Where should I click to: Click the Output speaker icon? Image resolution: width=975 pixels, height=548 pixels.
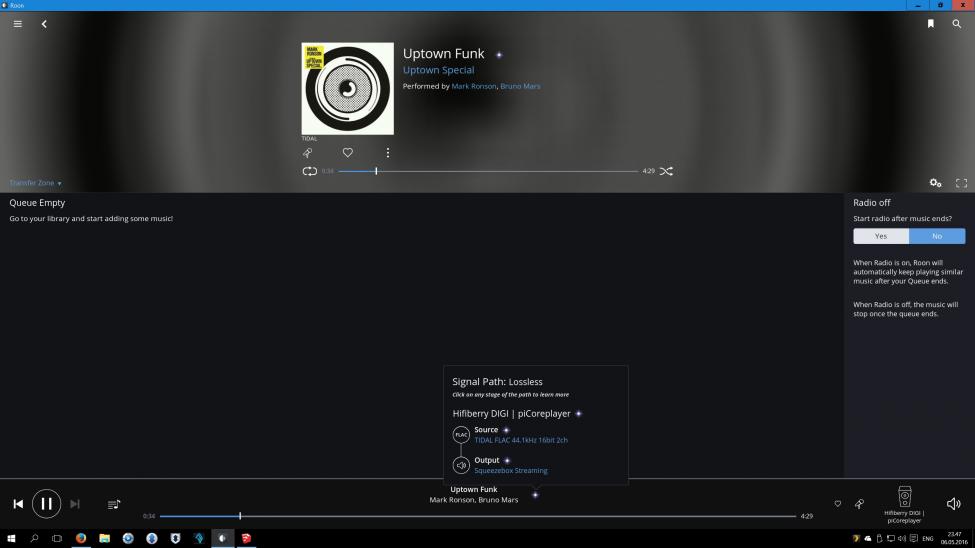(461, 465)
